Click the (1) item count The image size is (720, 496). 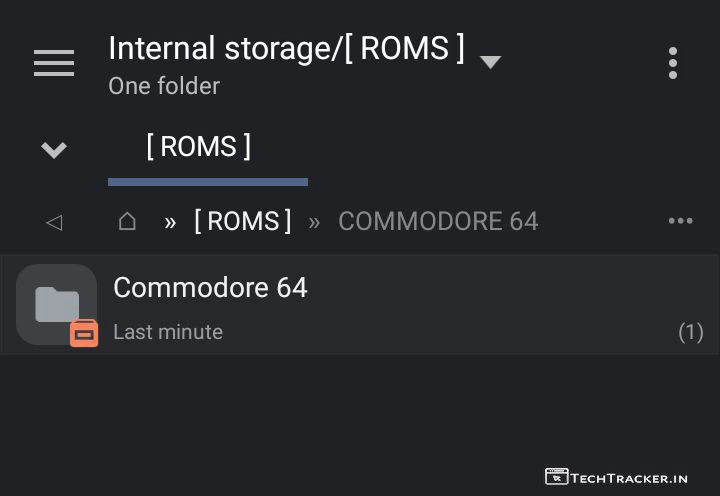pyautogui.click(x=690, y=332)
